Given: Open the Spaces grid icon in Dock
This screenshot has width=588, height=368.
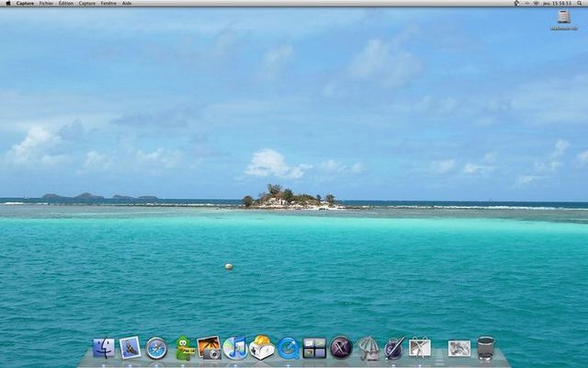Looking at the screenshot, I should [314, 348].
